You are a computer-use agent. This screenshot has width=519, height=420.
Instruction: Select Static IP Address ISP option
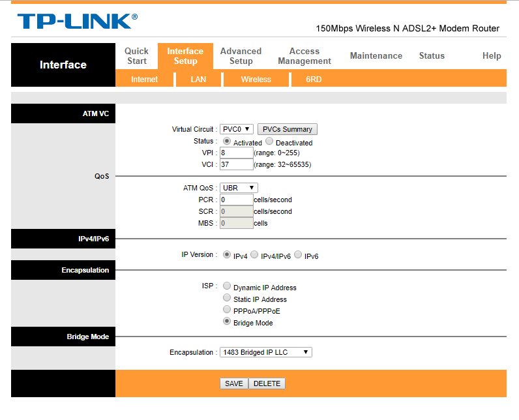coord(227,297)
